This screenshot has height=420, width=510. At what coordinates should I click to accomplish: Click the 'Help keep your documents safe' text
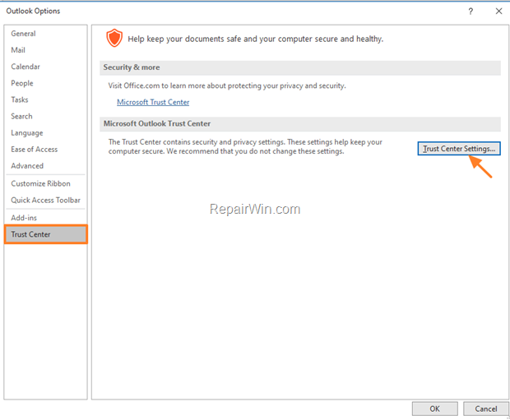[x=256, y=39]
